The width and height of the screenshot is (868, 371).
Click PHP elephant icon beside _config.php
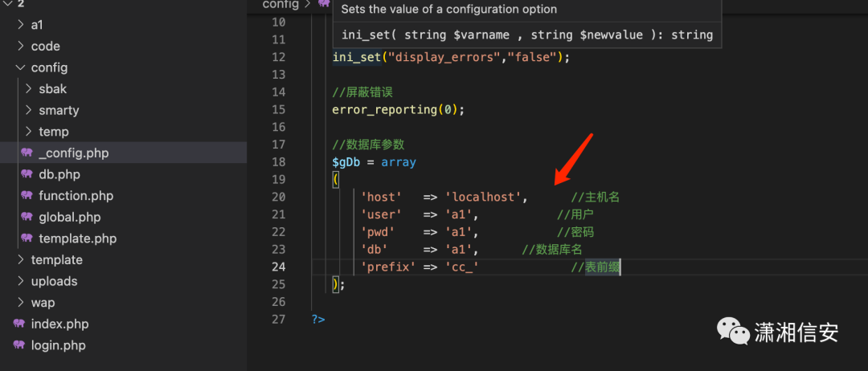point(27,153)
